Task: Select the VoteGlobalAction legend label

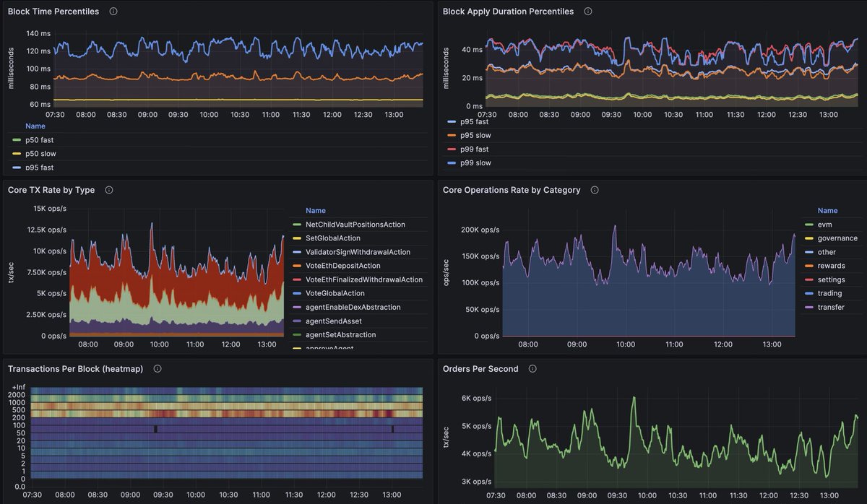Action: [335, 293]
